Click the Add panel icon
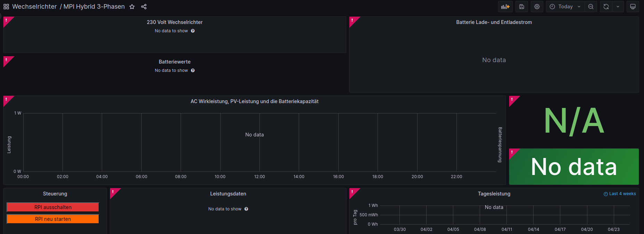This screenshot has width=644, height=234. pyautogui.click(x=505, y=7)
